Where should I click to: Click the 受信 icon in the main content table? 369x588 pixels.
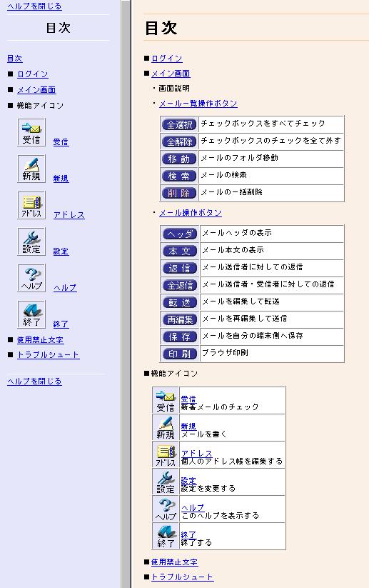(x=166, y=401)
